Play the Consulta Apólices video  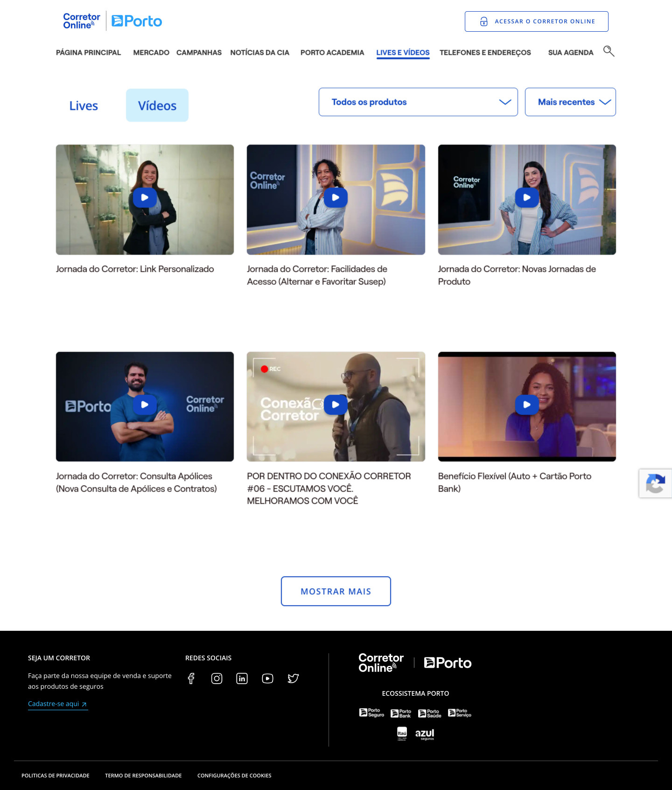point(145,405)
